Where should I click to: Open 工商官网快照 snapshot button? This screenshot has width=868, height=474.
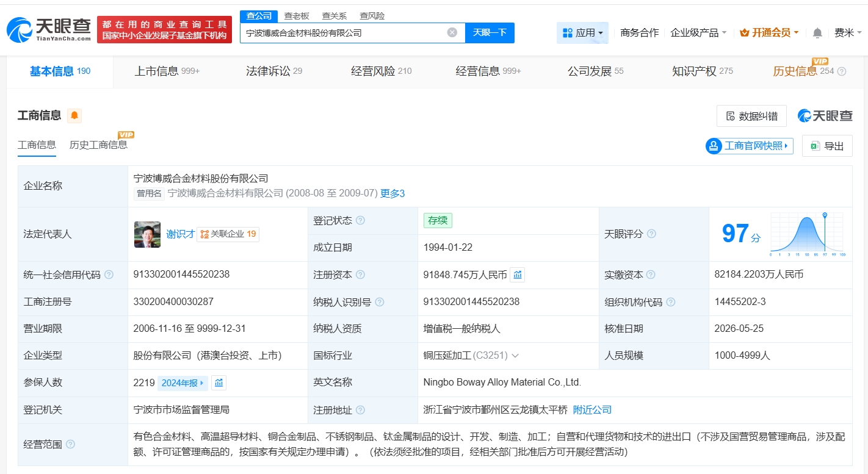click(749, 146)
